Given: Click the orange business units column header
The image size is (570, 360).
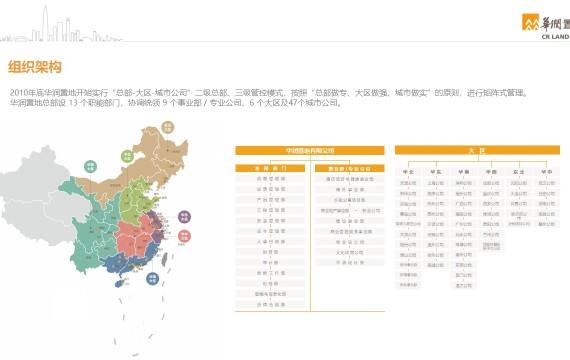Looking at the screenshot, I should pos(349,168).
